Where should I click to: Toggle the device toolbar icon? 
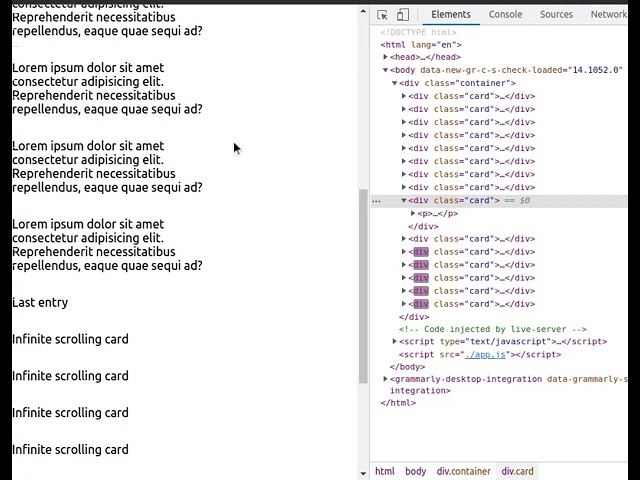[x=403, y=15]
